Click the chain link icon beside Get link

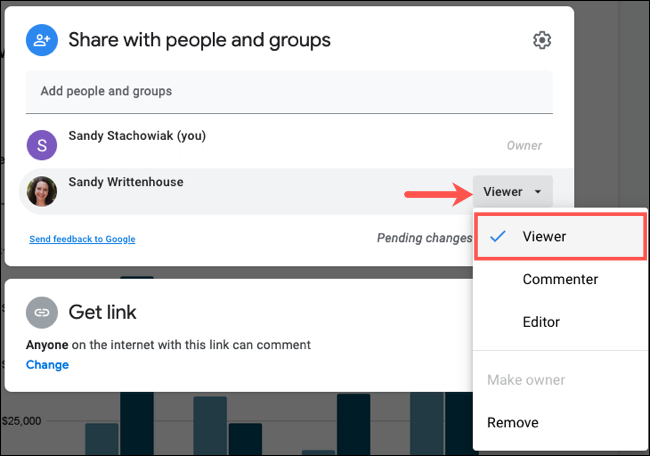[42, 312]
